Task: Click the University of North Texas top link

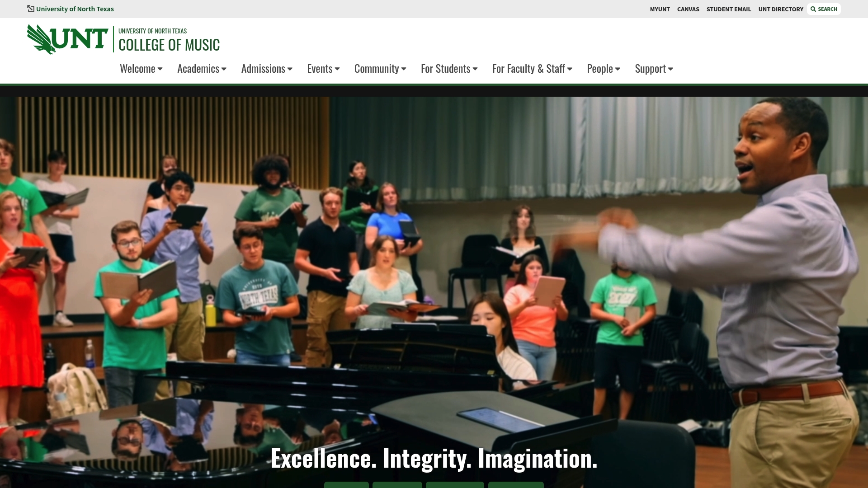Action: 75,9
